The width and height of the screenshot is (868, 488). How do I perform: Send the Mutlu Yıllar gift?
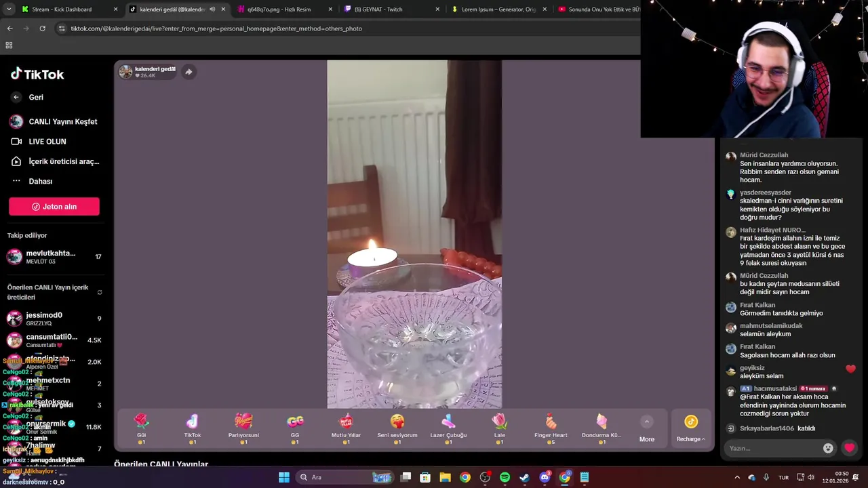coord(346,428)
